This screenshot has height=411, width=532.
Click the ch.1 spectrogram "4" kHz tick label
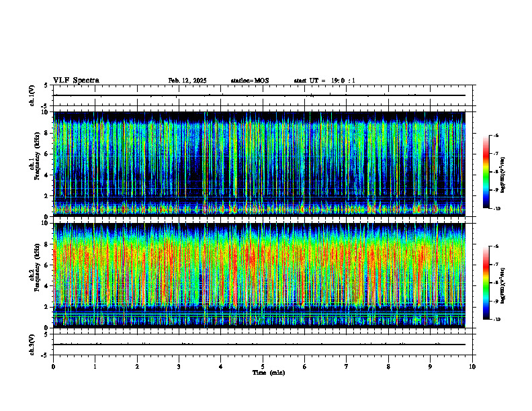click(x=46, y=175)
